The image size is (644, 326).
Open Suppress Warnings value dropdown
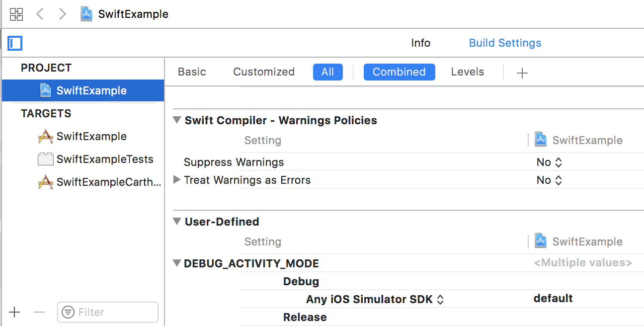pyautogui.click(x=549, y=163)
